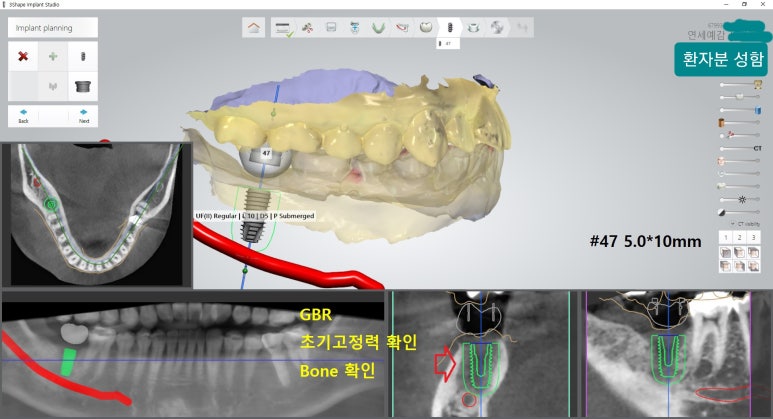Select CT visibility preset 3
Viewport: 773px width, 419px height.
click(x=753, y=237)
